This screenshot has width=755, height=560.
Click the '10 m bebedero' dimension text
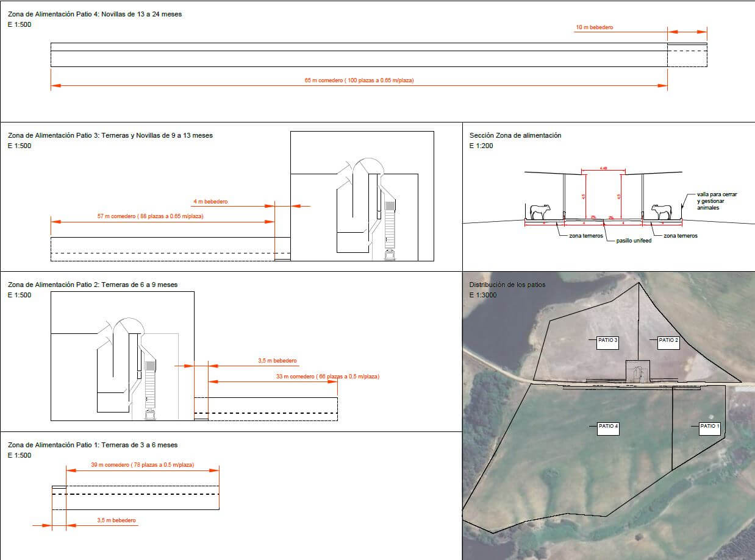[x=594, y=27]
